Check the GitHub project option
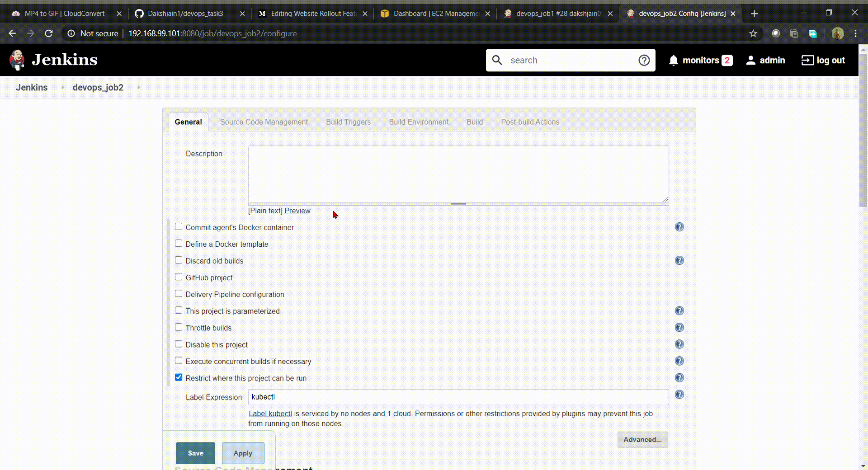The height and width of the screenshot is (470, 868). coord(179,277)
